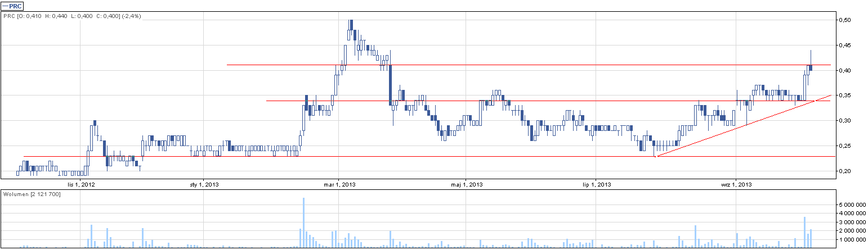Screen dimensions: 868x250
Task: Click the 4 000 000 volume axis label
Action: [851, 214]
